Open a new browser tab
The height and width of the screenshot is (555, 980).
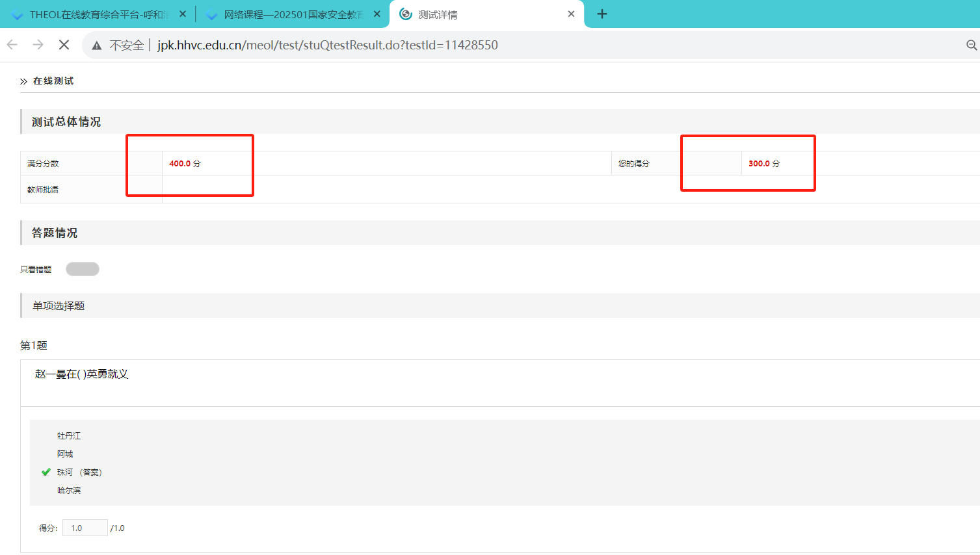click(x=602, y=14)
